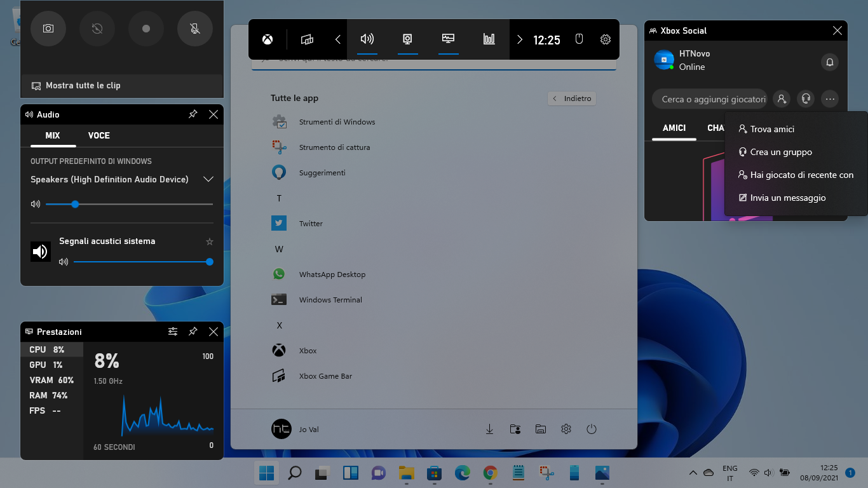Select the VRAM metric

click(x=52, y=380)
